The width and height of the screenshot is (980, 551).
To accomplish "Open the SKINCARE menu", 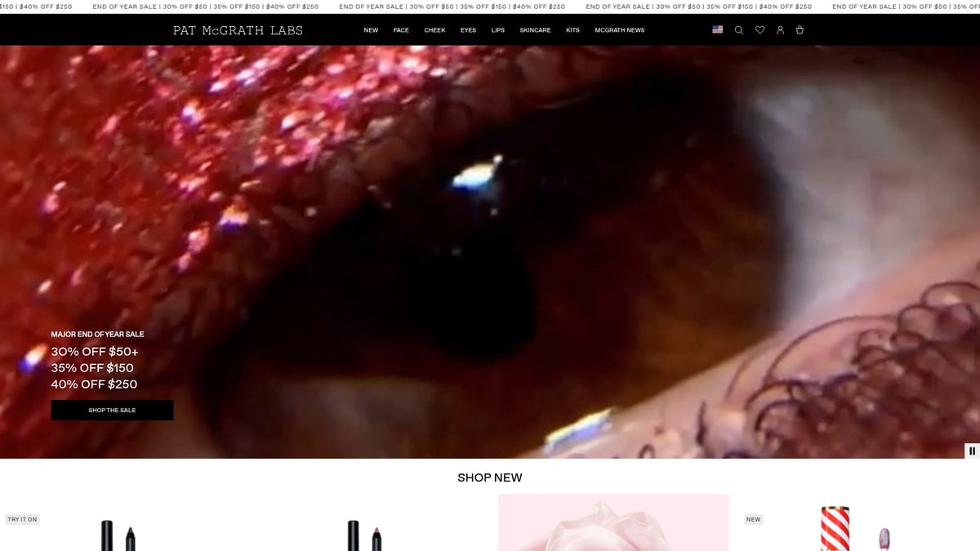I will [535, 30].
